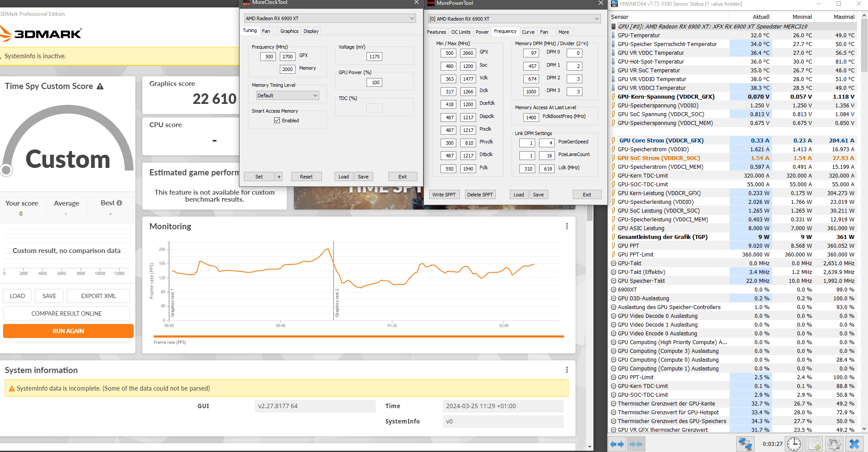This screenshot has height=452, width=868.
Task: Click GPU PPT power sensor icon
Action: point(614,246)
